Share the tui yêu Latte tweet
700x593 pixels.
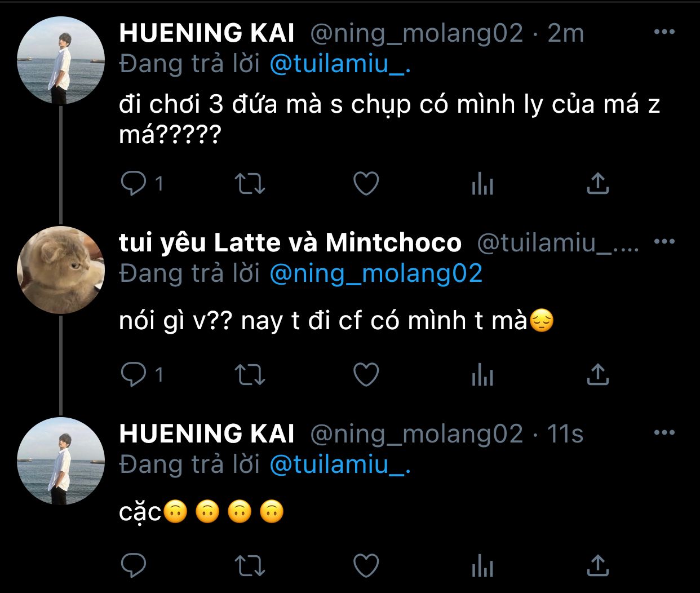pos(598,375)
